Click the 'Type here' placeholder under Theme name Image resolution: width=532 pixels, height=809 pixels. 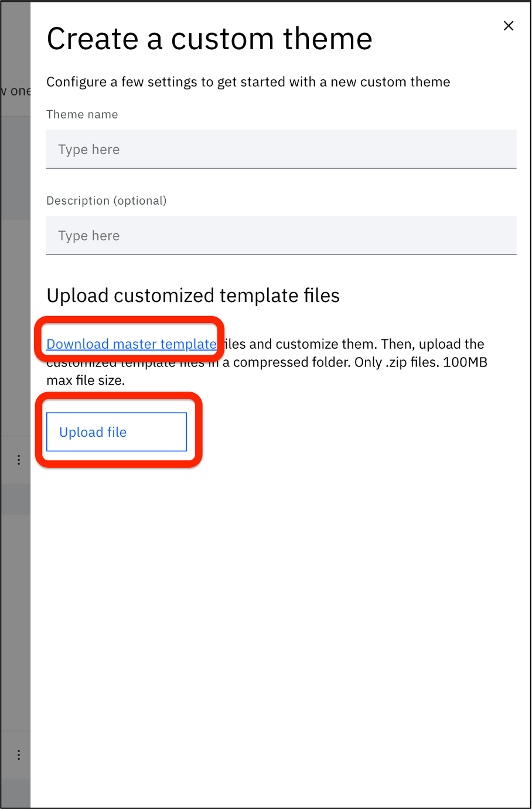pyautogui.click(x=88, y=149)
